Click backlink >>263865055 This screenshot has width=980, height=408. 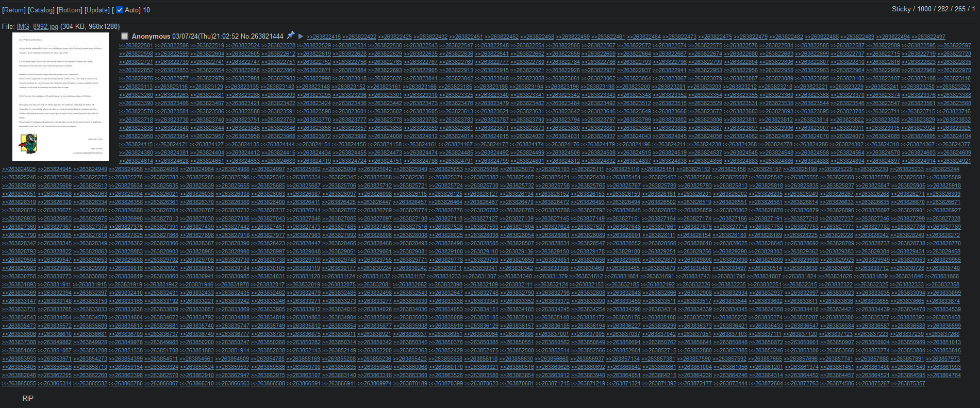19,383
